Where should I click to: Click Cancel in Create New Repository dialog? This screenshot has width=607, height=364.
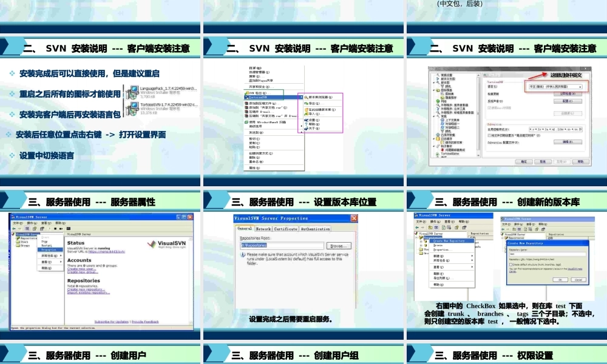pos(578,280)
